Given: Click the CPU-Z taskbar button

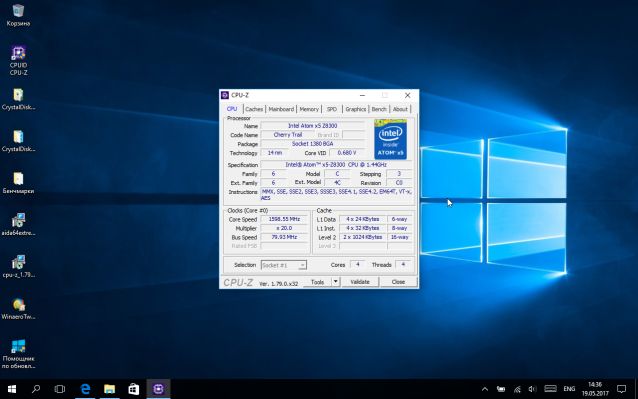Looking at the screenshot, I should 158,389.
